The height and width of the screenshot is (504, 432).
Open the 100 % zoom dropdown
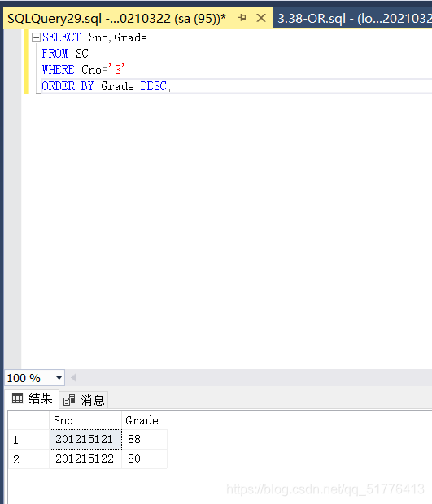click(59, 378)
